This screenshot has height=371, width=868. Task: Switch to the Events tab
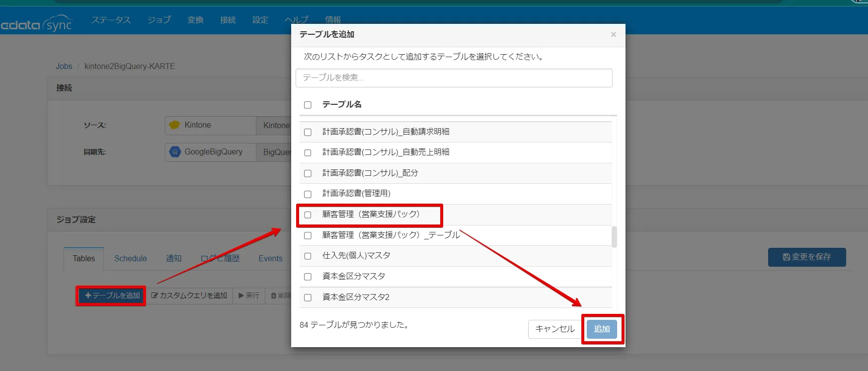pos(270,259)
